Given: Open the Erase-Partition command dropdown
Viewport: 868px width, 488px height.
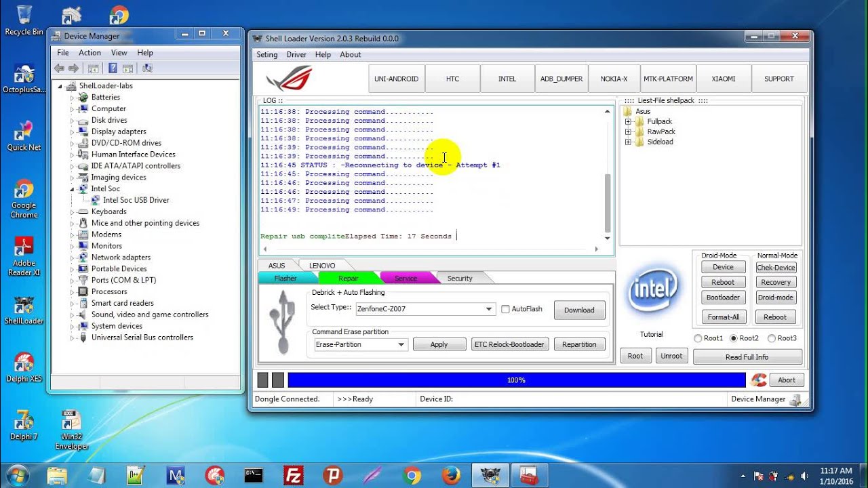Looking at the screenshot, I should (360, 344).
